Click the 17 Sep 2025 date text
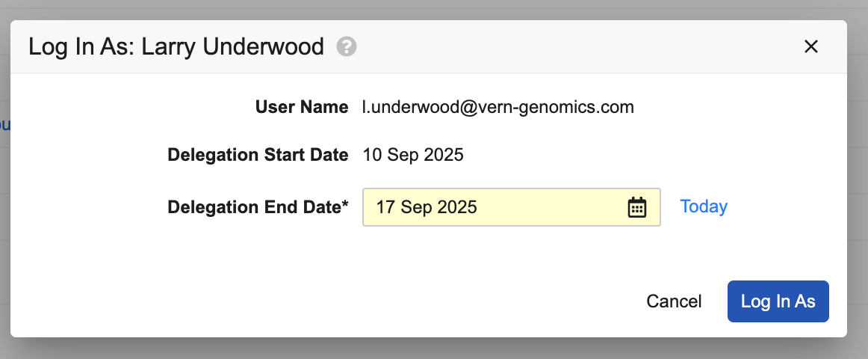This screenshot has height=359, width=868. click(427, 207)
